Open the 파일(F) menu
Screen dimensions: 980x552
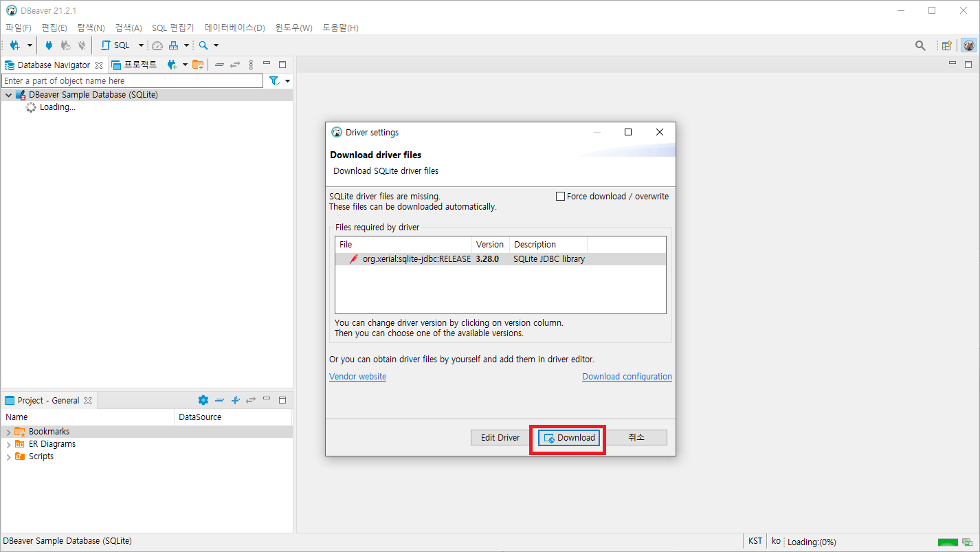click(19, 27)
